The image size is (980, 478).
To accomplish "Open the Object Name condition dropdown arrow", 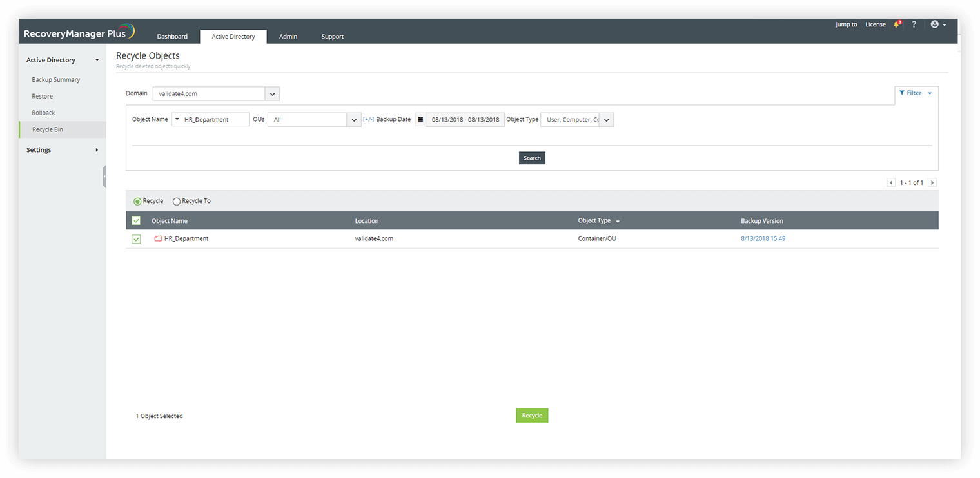I will [x=177, y=119].
